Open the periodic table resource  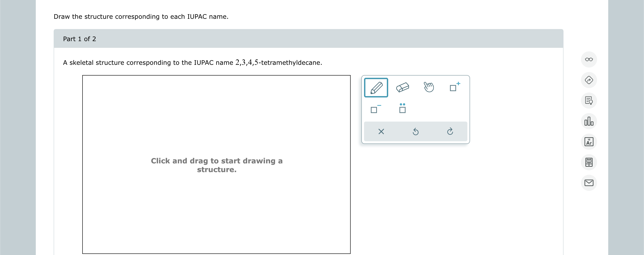tap(589, 142)
